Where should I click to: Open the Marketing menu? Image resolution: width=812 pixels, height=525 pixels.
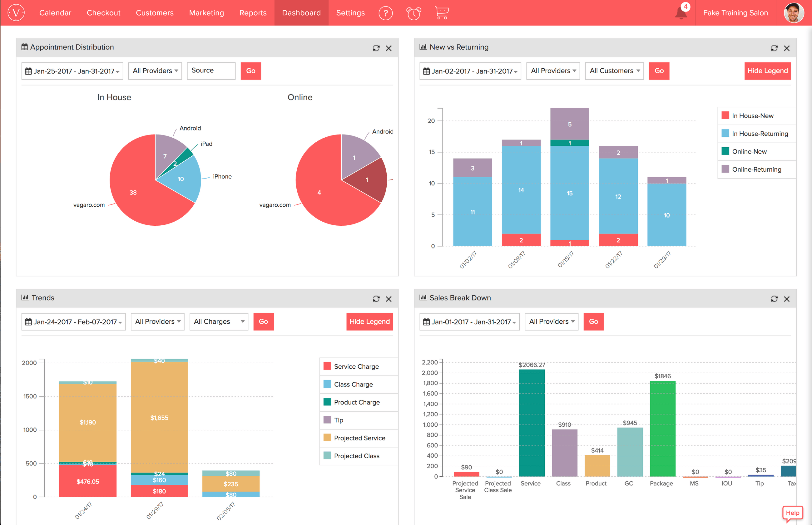(x=206, y=12)
